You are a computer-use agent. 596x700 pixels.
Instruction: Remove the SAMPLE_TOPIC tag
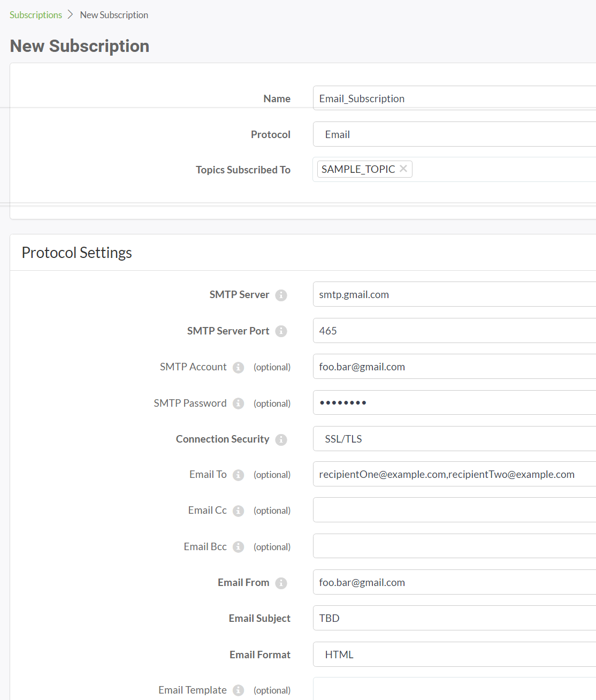tap(403, 169)
